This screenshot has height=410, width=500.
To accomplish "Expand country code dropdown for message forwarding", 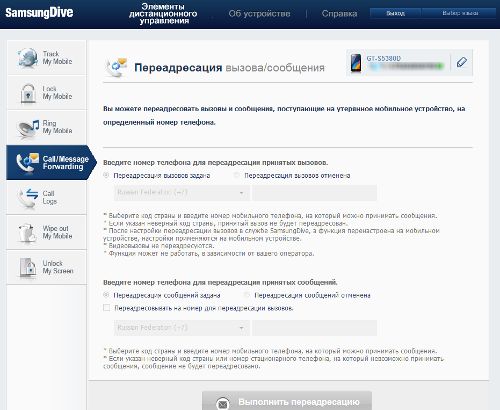I will point(182,328).
